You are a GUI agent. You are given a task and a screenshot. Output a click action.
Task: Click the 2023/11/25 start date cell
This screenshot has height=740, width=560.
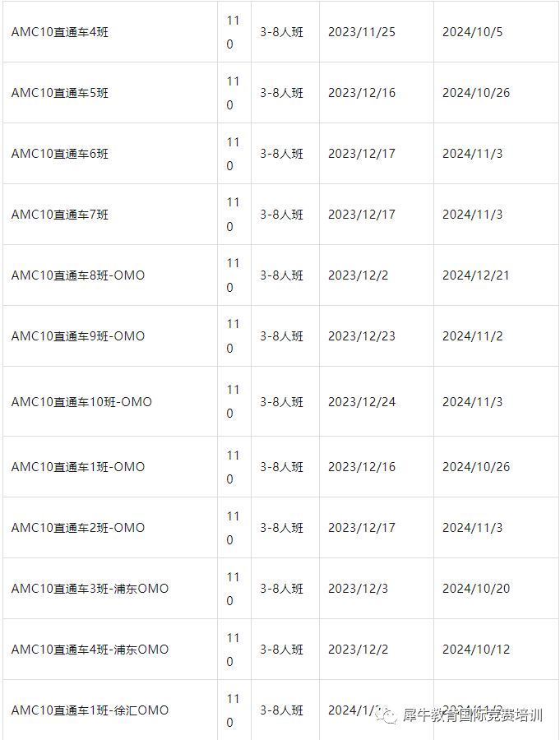tap(362, 32)
